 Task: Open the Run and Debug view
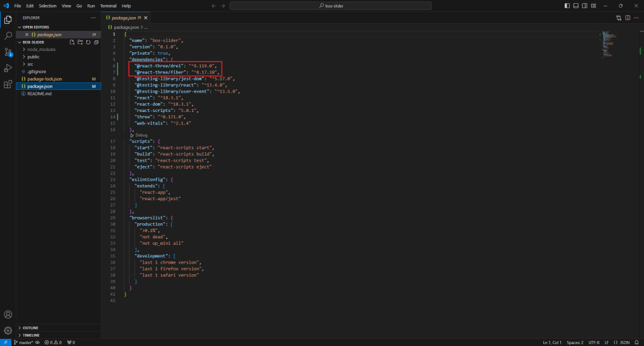coord(8,68)
